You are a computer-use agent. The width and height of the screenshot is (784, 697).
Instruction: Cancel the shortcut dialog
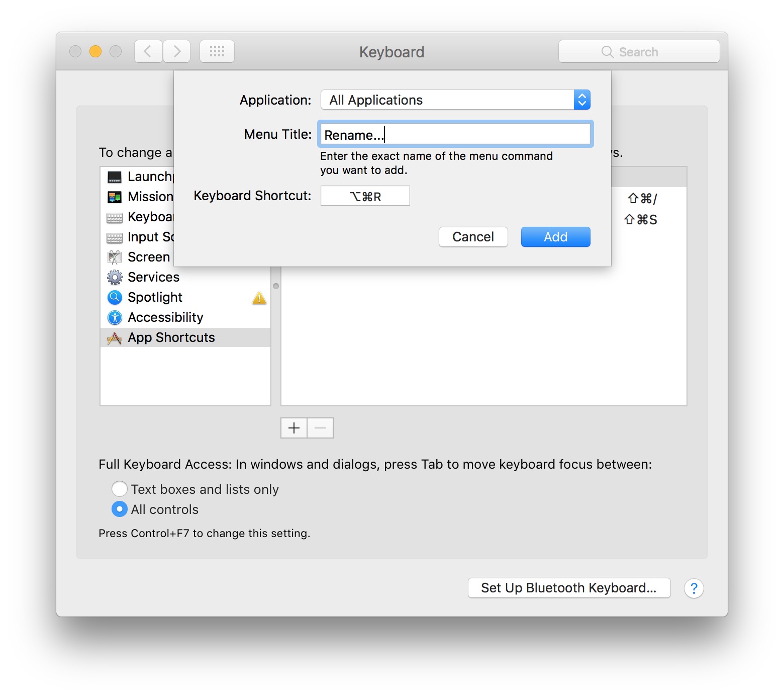point(473,237)
